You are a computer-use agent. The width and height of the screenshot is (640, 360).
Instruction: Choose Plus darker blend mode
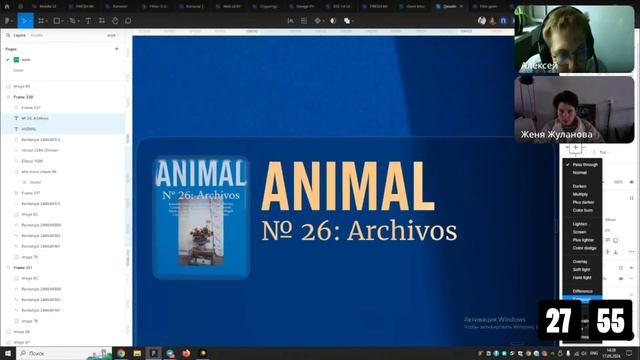[582, 202]
